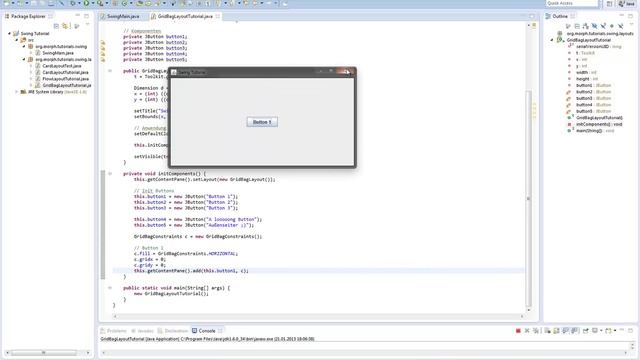The image size is (640, 360).
Task: Select initComponents() method in Outline
Action: click(x=599, y=124)
